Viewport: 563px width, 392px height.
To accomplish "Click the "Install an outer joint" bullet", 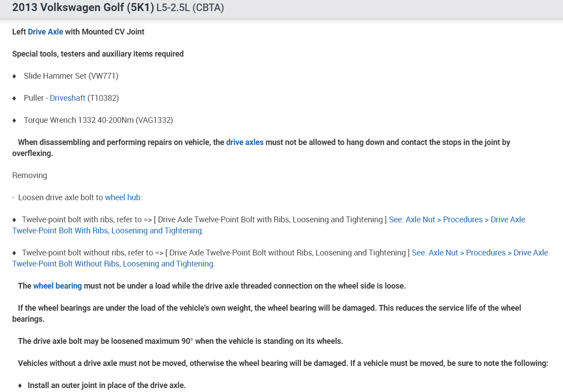I will (x=107, y=385).
